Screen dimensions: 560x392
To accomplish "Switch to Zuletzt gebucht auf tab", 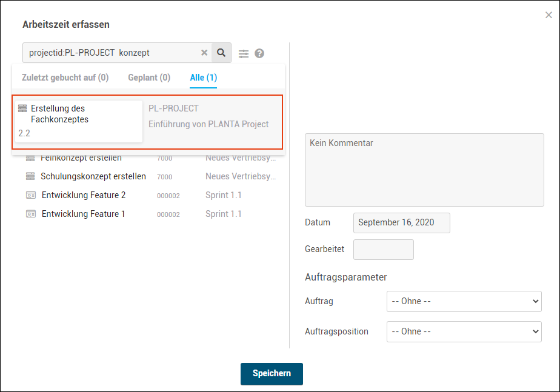I will point(65,78).
